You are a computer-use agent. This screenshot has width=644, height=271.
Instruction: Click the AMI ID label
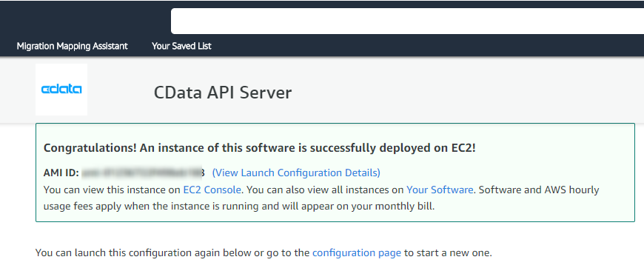coord(61,173)
